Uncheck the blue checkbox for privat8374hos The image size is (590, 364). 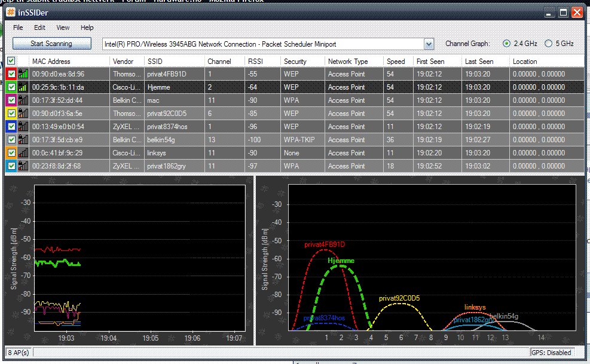pos(12,127)
